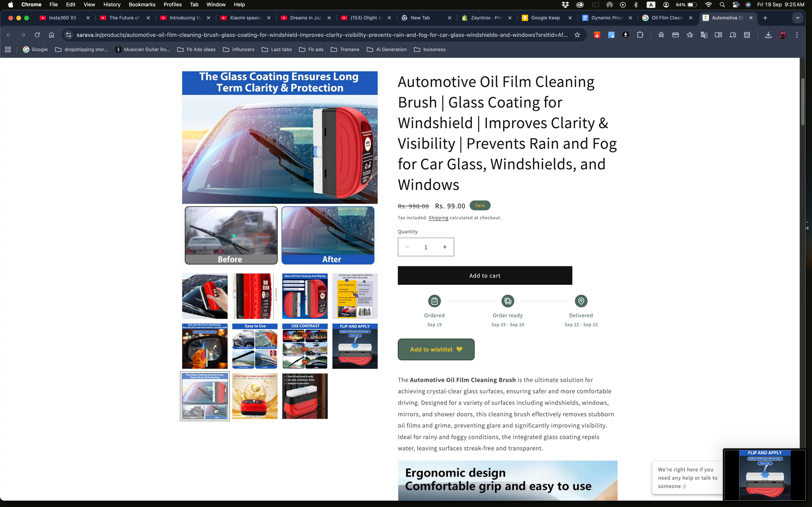Click the Add to cart button
The width and height of the screenshot is (812, 507).
[485, 276]
